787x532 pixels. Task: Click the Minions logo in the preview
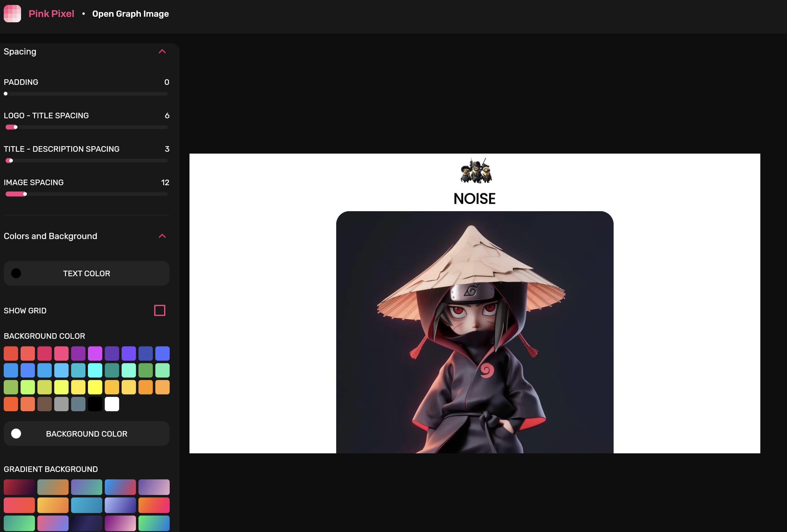476,171
